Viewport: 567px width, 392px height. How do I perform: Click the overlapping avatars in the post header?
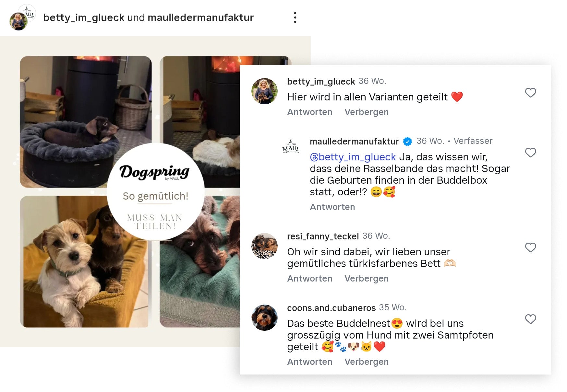pyautogui.click(x=22, y=17)
